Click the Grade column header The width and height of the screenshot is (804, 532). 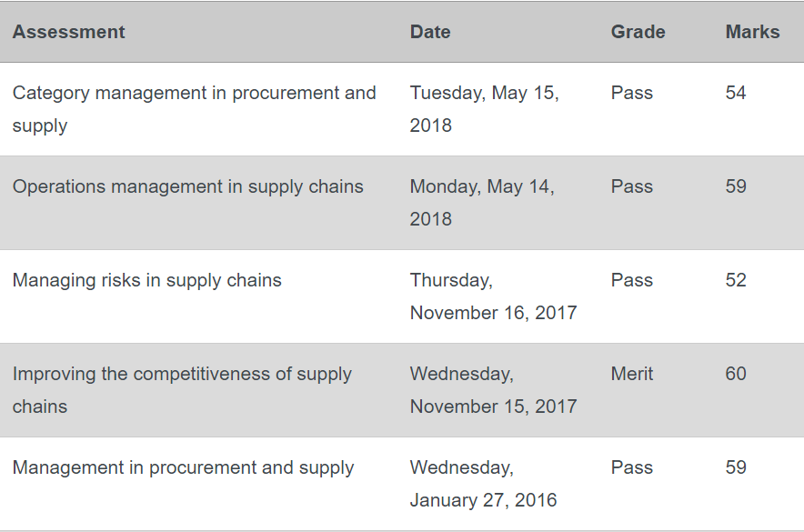pyautogui.click(x=638, y=32)
